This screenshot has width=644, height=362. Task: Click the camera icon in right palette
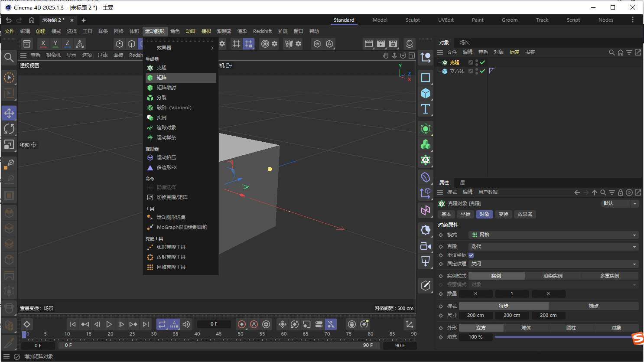426,246
